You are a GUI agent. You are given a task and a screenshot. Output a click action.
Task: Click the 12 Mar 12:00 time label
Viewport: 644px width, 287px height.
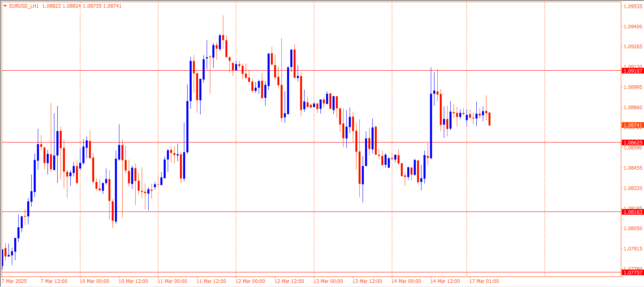click(x=289, y=281)
